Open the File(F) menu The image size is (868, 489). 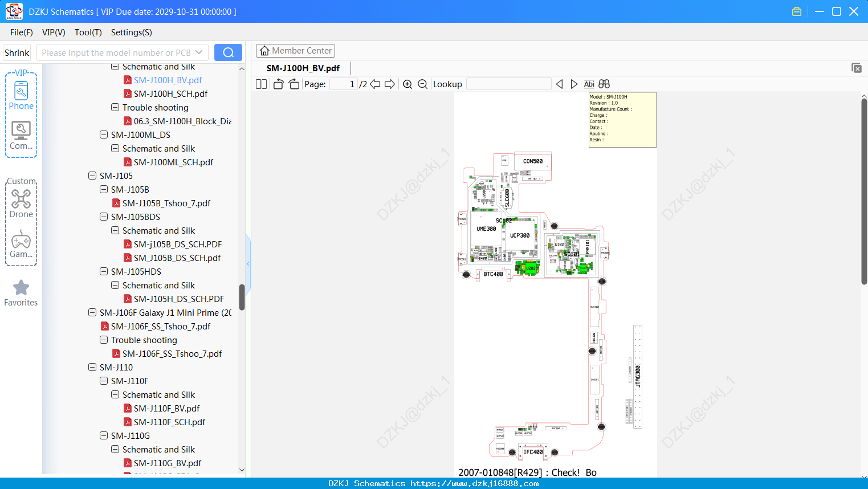[22, 32]
